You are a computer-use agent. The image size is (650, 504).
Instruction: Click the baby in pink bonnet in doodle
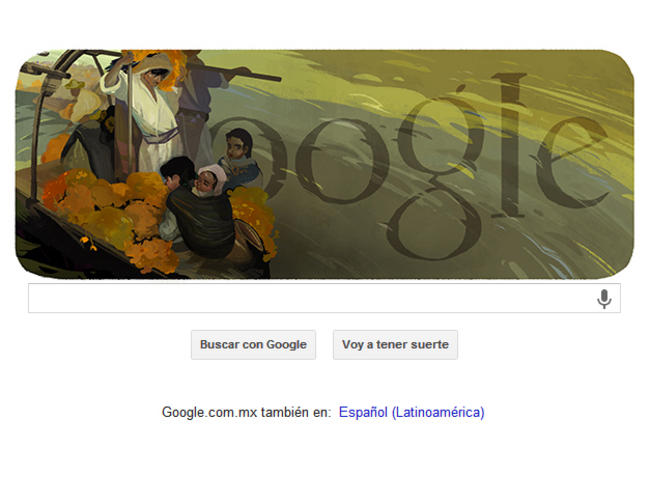coord(210,180)
